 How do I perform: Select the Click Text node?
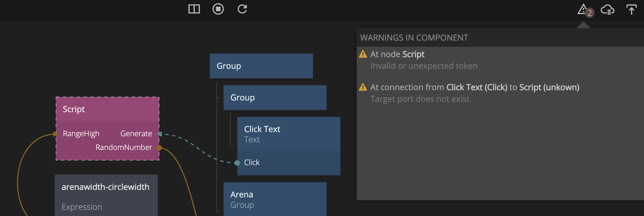(289, 134)
